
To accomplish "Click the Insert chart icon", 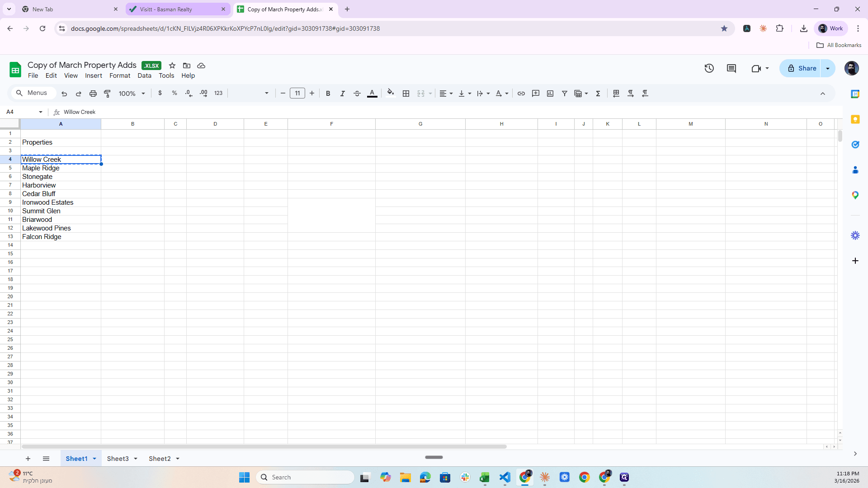I will point(550,94).
